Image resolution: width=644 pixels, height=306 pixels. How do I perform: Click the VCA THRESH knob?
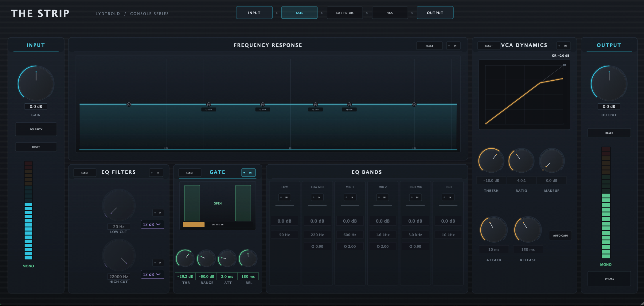491,161
